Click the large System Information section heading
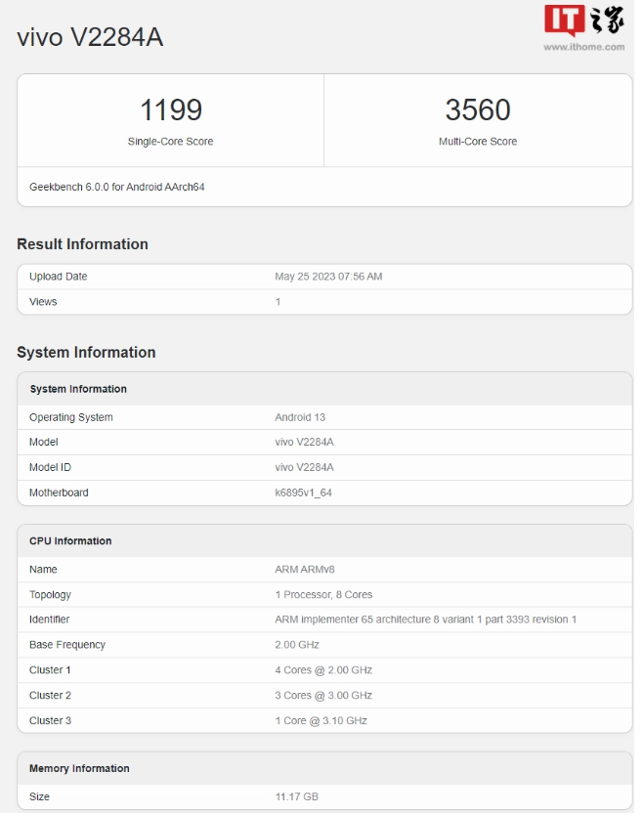Screen dimensions: 644x815 [86, 352]
